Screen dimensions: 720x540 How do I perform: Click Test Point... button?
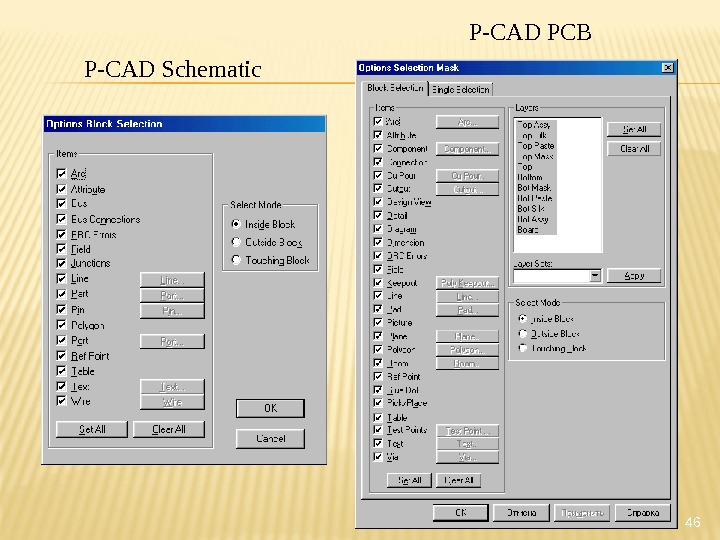(x=467, y=431)
